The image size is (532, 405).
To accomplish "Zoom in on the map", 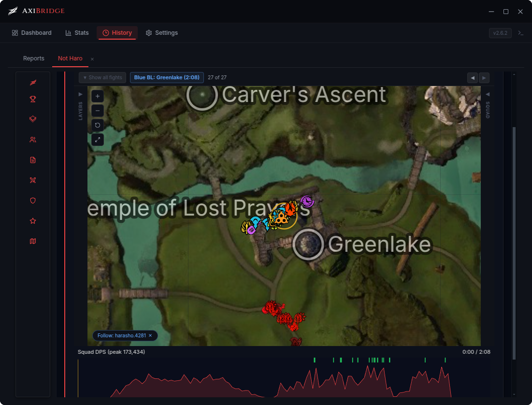I will pos(98,96).
